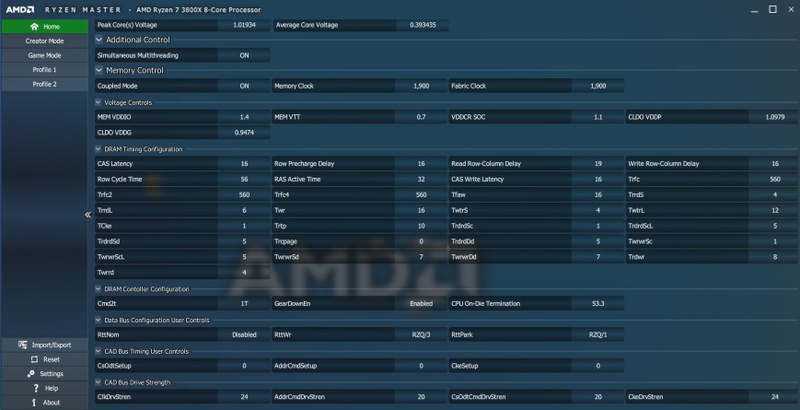Select Profile 1 tab

click(45, 69)
